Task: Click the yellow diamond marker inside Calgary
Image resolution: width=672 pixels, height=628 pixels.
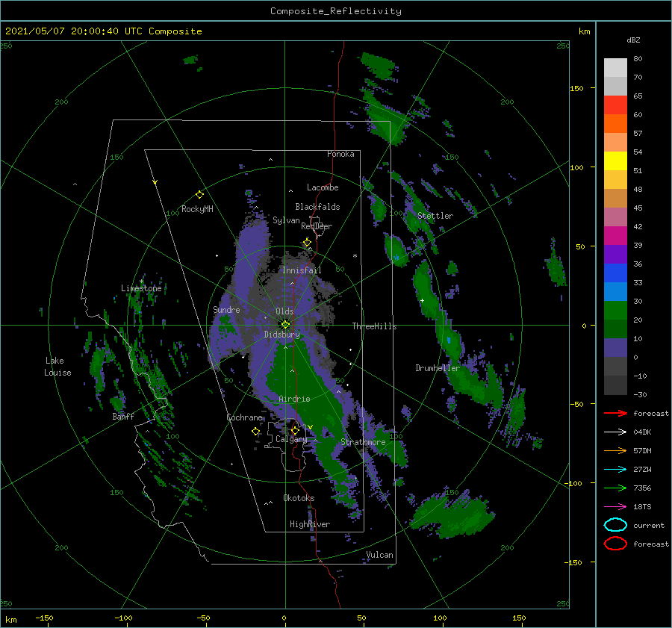Action: (295, 430)
